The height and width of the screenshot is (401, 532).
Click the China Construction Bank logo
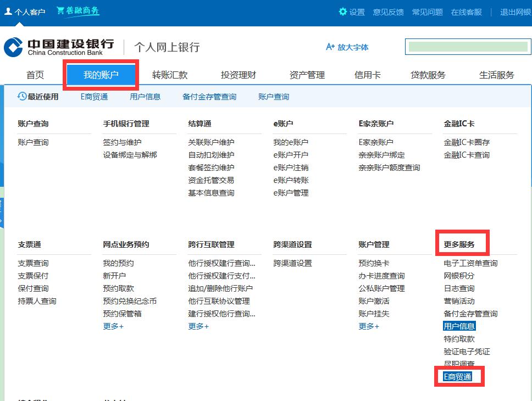pyautogui.click(x=13, y=47)
